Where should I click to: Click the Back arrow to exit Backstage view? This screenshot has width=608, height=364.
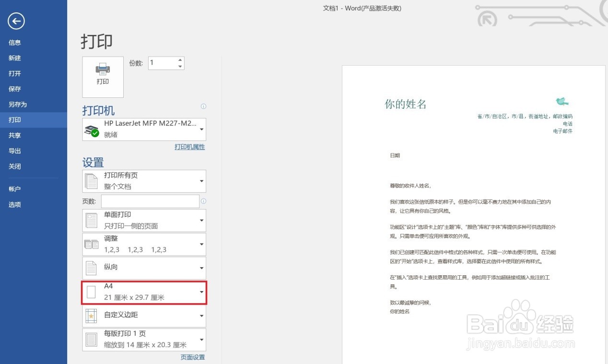16,21
